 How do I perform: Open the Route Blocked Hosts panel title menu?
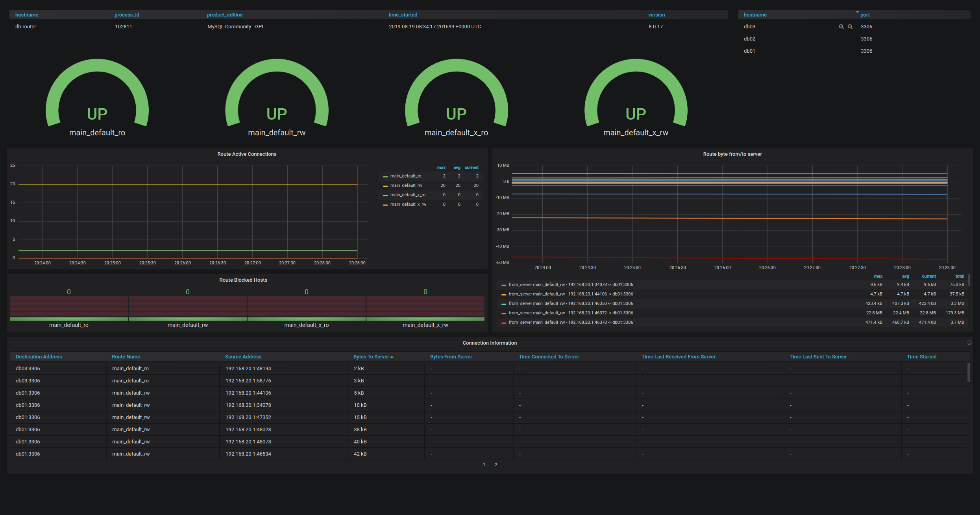click(243, 280)
